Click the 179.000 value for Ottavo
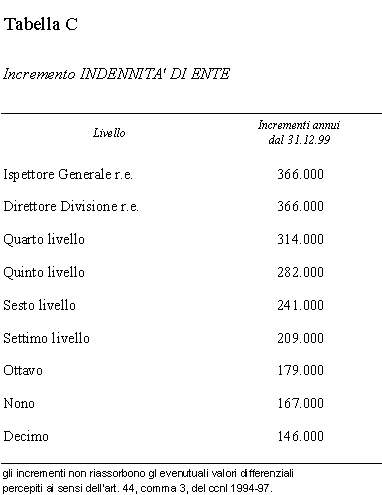Image resolution: width=382 pixels, height=495 pixels. (300, 370)
